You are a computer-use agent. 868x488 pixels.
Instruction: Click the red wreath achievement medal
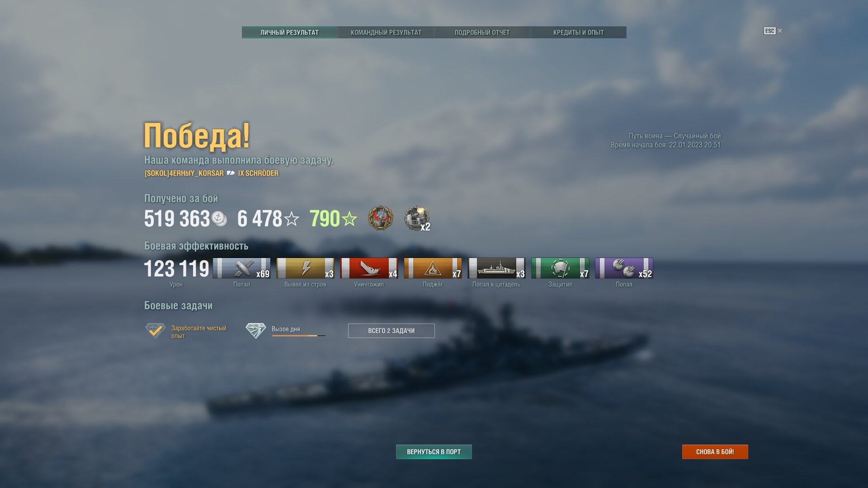click(380, 218)
